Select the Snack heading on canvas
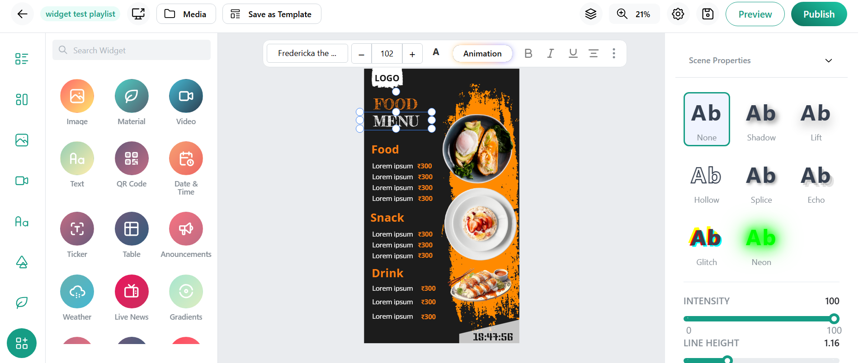 coord(387,218)
